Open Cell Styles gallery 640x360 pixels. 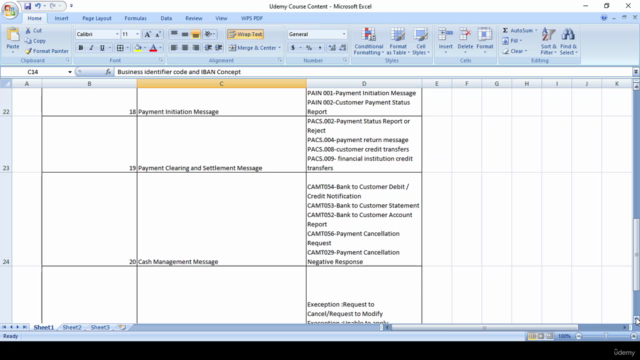point(420,41)
